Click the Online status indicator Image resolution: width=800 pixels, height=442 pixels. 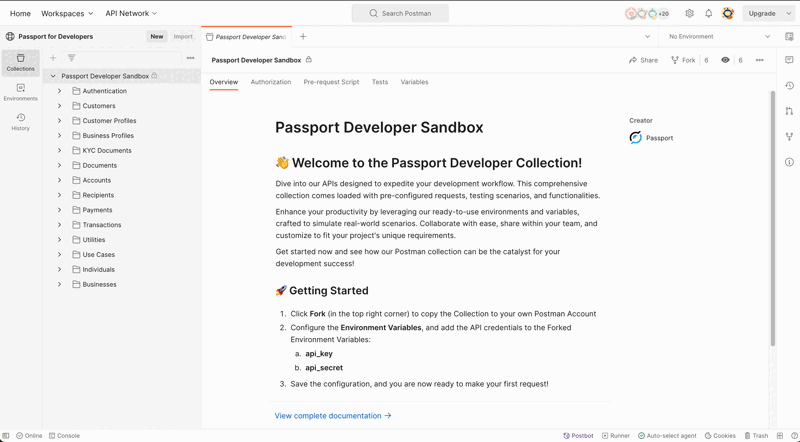click(30, 436)
